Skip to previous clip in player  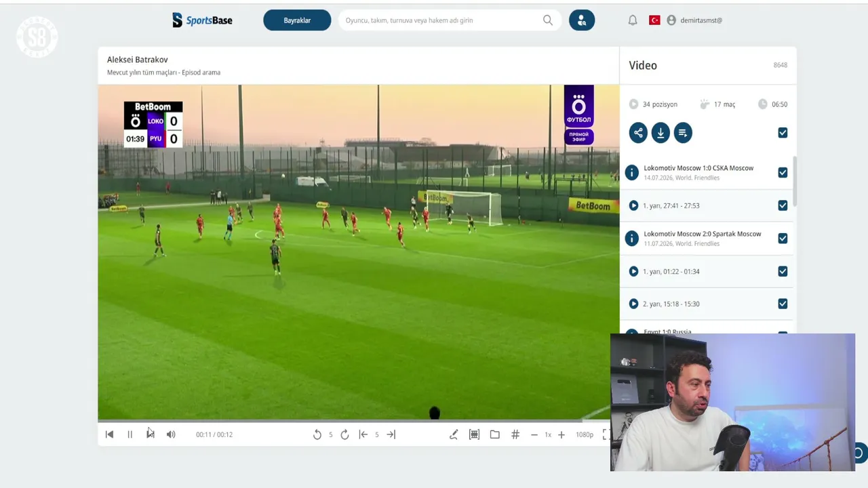click(x=109, y=434)
